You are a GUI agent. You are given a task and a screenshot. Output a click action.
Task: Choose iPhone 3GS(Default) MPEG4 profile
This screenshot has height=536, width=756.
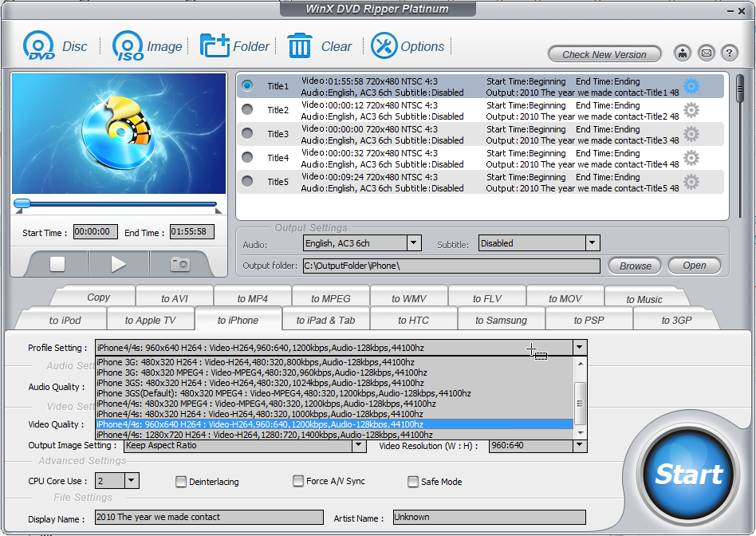point(334,393)
